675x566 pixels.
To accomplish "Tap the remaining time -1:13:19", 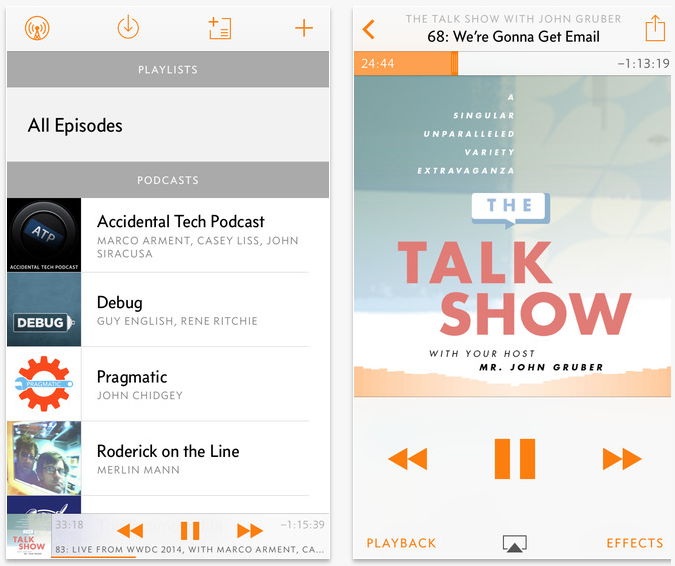I will 643,64.
